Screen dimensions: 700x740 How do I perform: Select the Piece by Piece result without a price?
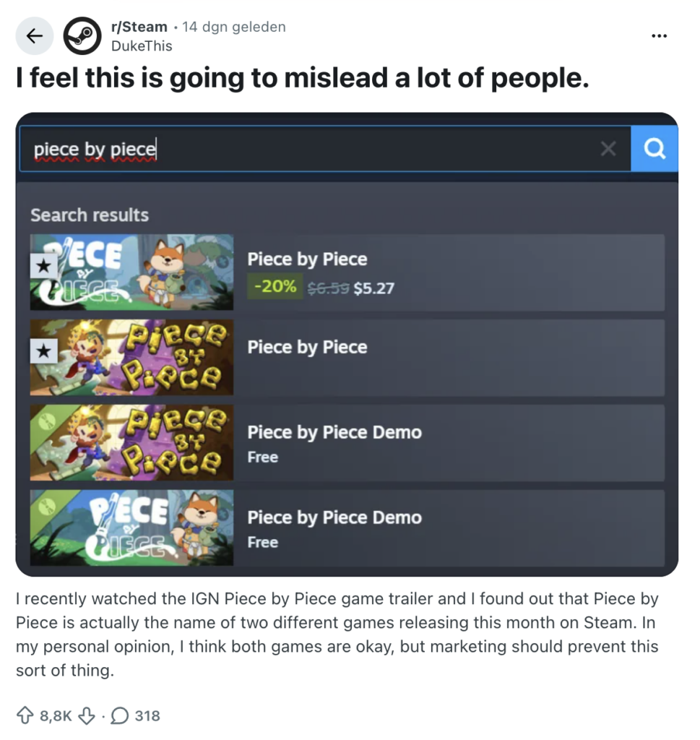[455, 358]
